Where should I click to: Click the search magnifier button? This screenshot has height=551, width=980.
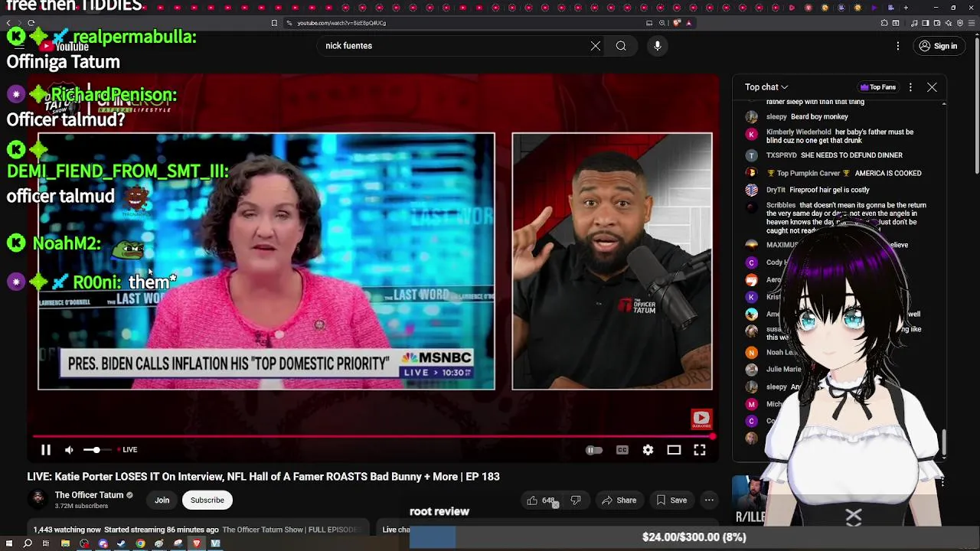coord(621,46)
